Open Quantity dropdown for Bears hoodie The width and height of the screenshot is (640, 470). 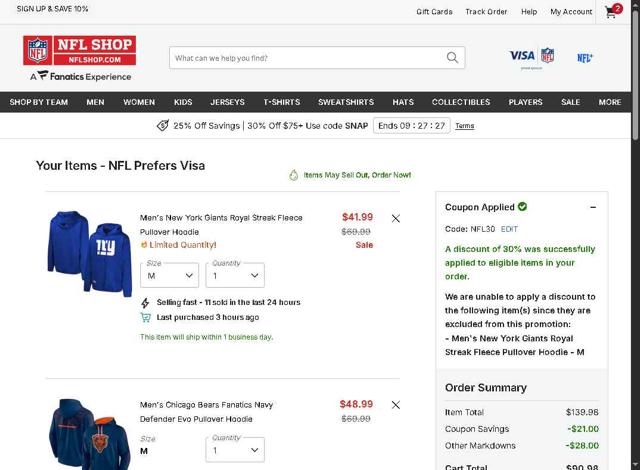point(234,450)
